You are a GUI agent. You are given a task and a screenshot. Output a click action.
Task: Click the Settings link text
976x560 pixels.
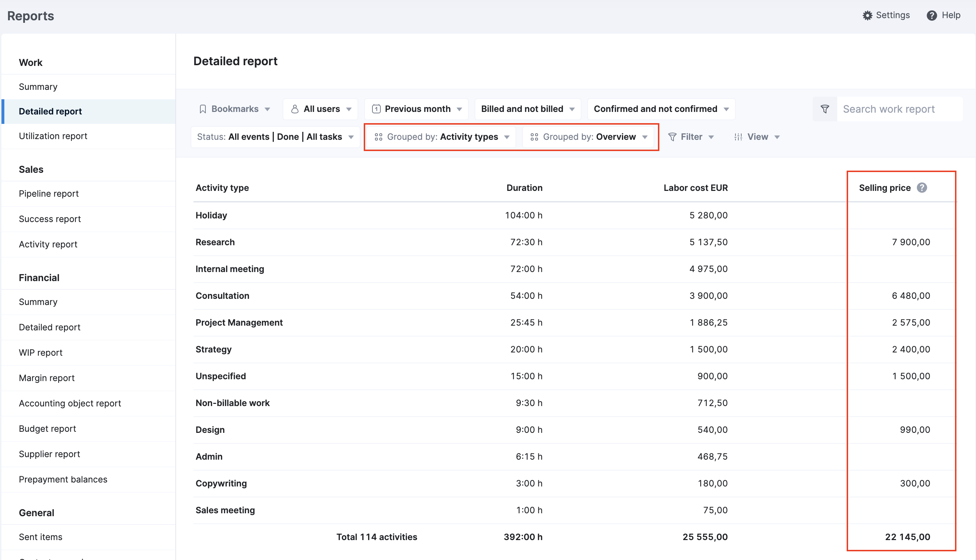(x=893, y=15)
